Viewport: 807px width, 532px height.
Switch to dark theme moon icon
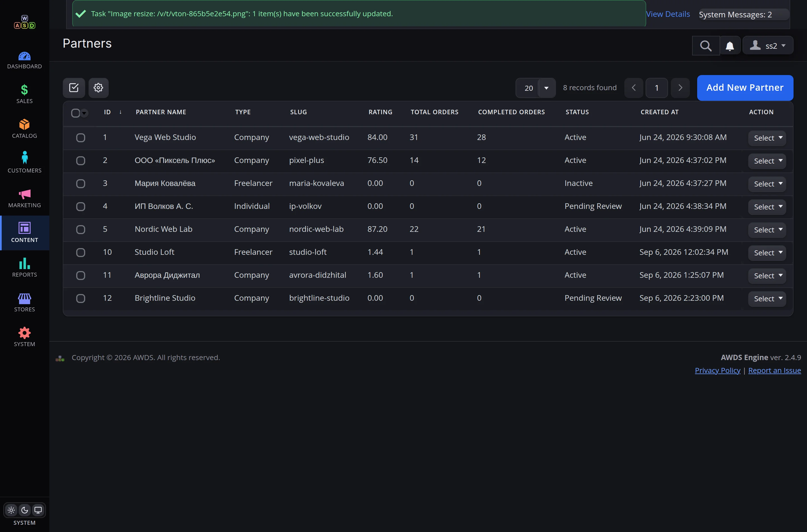[24, 510]
